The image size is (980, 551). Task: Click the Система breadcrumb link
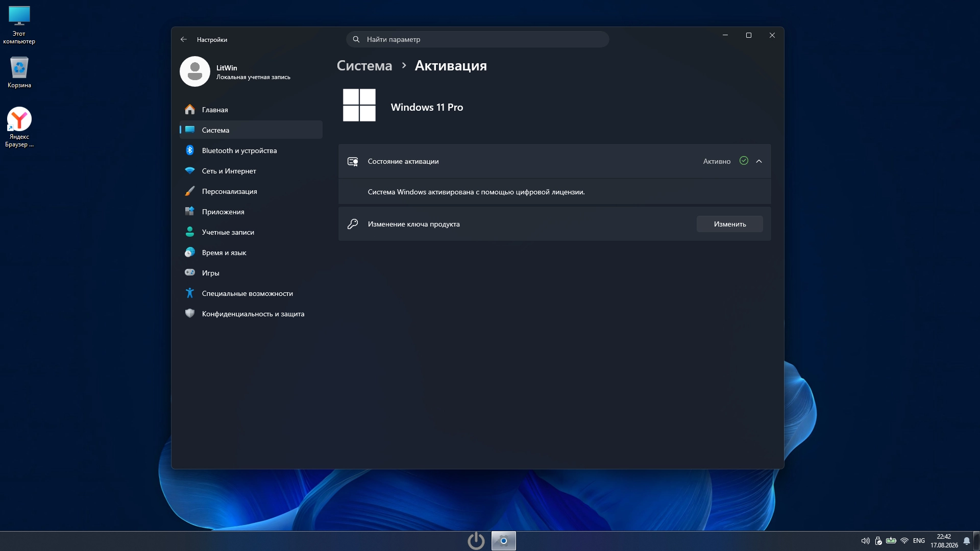364,66
